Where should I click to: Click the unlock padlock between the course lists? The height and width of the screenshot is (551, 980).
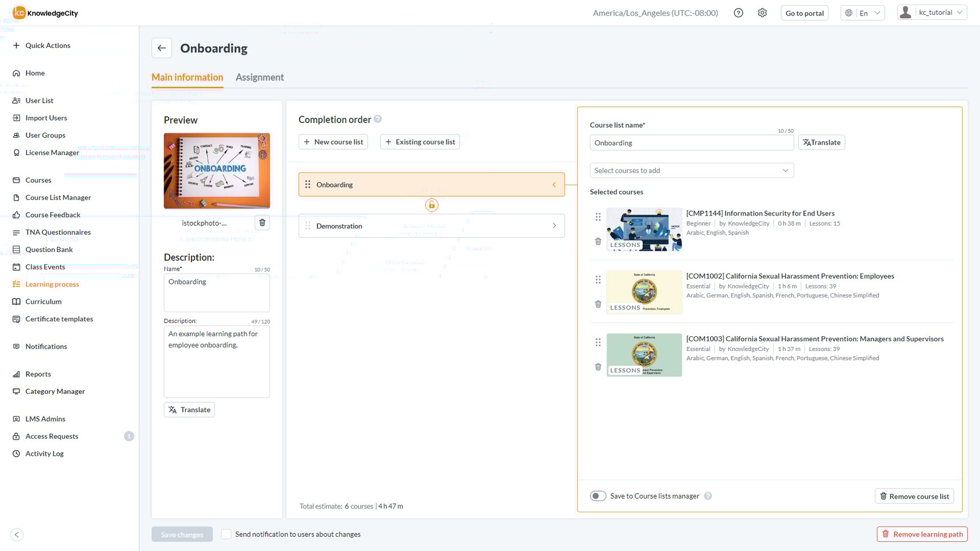(x=431, y=205)
